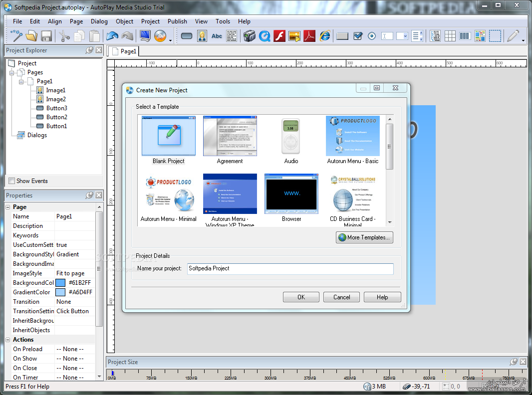Collapse the Pages tree node

(12, 72)
